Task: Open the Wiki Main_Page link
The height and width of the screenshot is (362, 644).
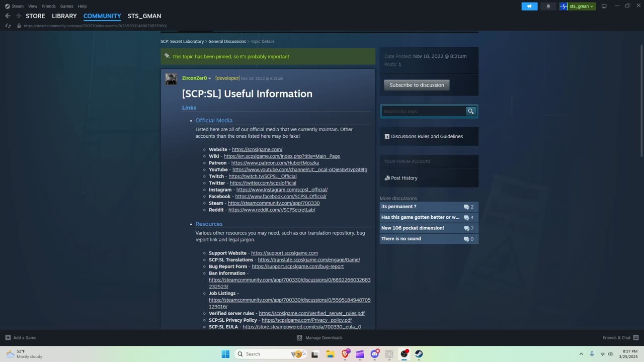Action: click(282, 156)
